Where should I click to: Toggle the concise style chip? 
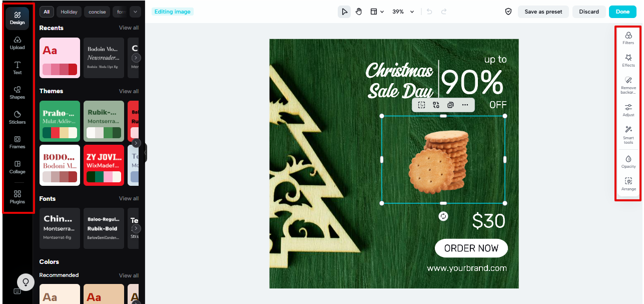pyautogui.click(x=97, y=12)
